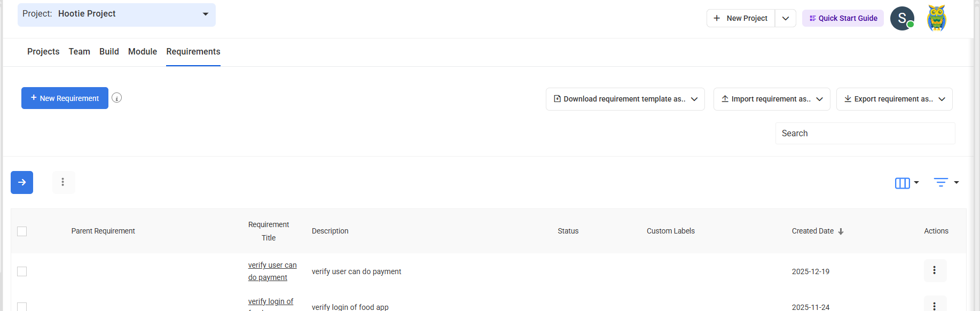980x311 pixels.
Task: Expand the New Project chevron dropdown
Action: point(785,18)
